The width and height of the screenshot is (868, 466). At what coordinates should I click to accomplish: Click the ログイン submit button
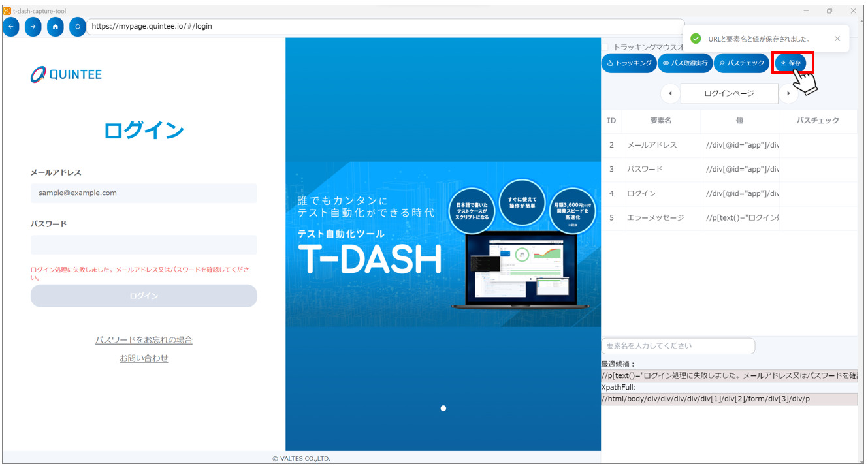click(144, 296)
